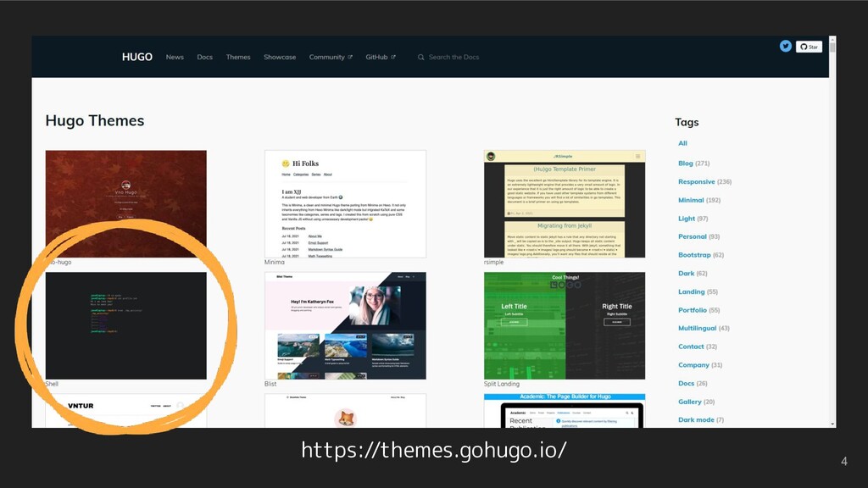Open the rsimple theme thumbnail
The height and width of the screenshot is (488, 868).
click(x=565, y=203)
